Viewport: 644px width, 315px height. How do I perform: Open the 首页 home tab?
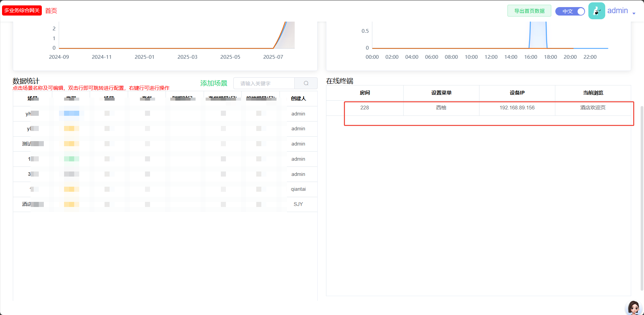[51, 11]
